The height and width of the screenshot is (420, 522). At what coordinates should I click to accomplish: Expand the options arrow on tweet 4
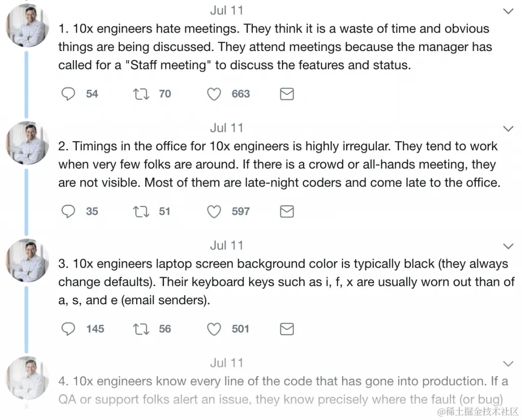[508, 363]
